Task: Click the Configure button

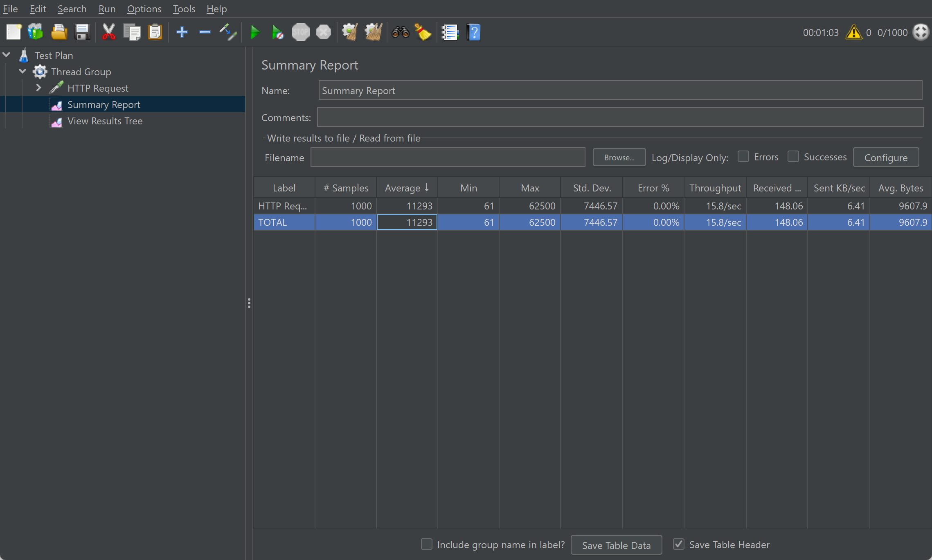Action: click(885, 157)
